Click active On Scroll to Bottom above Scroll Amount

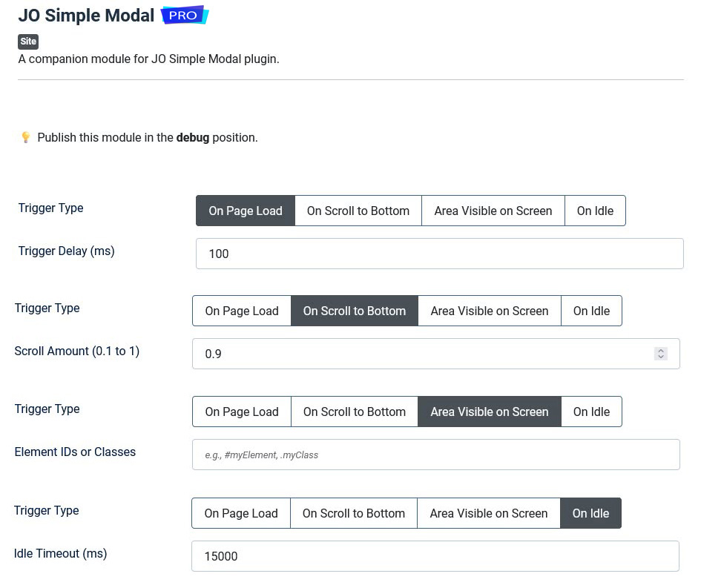(355, 311)
